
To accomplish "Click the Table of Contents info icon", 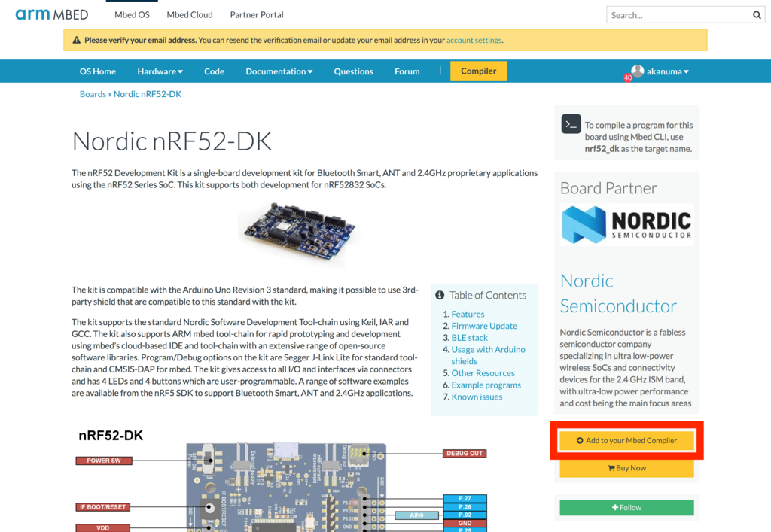I will click(440, 295).
